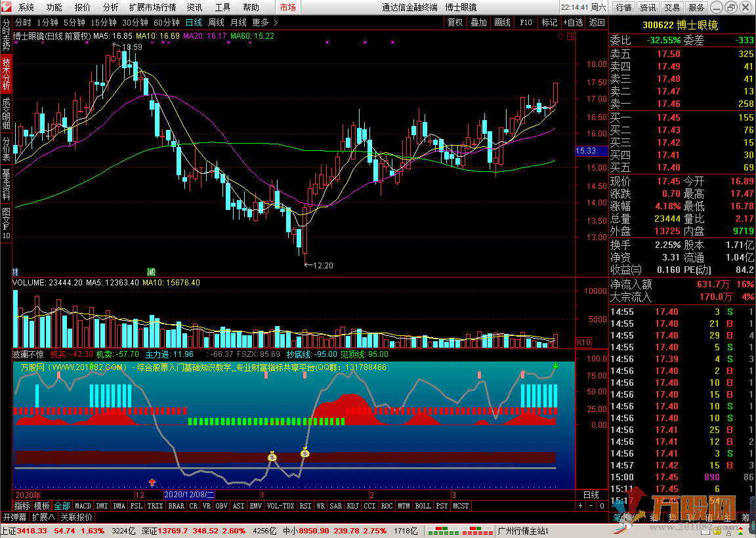
Task: Click the 资讯 button at top right
Action: (648, 7)
